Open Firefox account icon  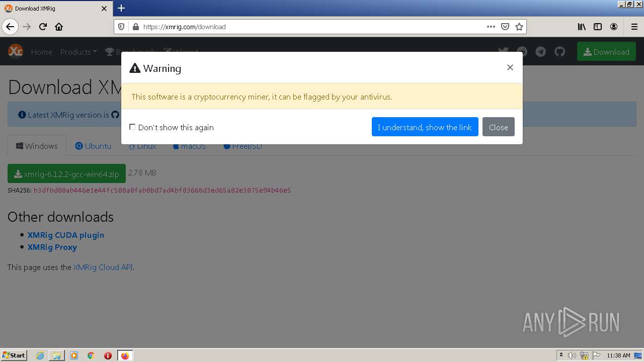pyautogui.click(x=614, y=27)
